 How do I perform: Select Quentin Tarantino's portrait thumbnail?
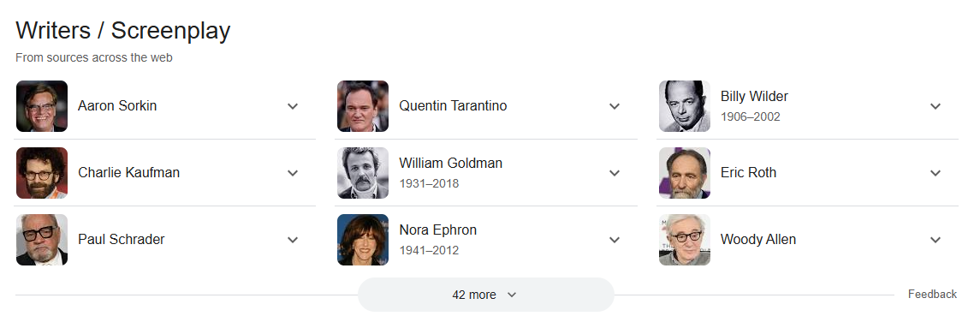[x=363, y=106]
